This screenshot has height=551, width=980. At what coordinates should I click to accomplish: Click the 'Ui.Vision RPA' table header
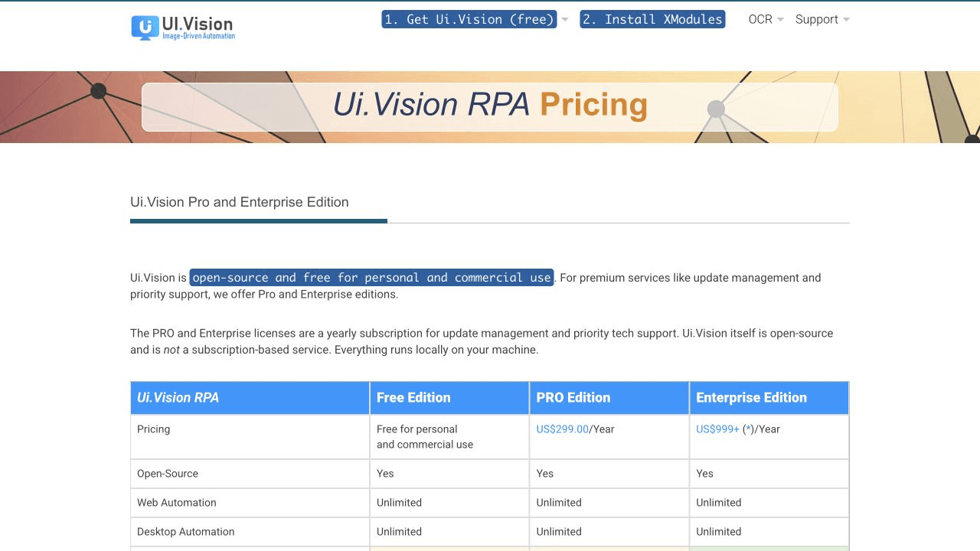pyautogui.click(x=250, y=398)
